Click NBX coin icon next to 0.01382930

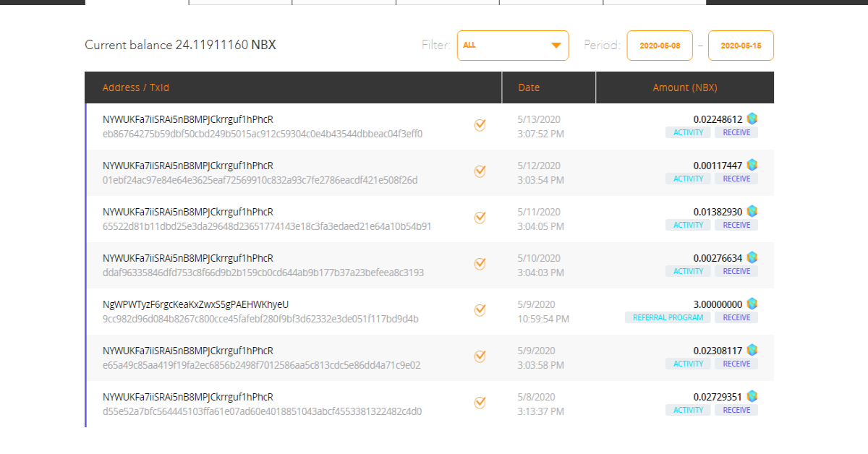point(752,211)
